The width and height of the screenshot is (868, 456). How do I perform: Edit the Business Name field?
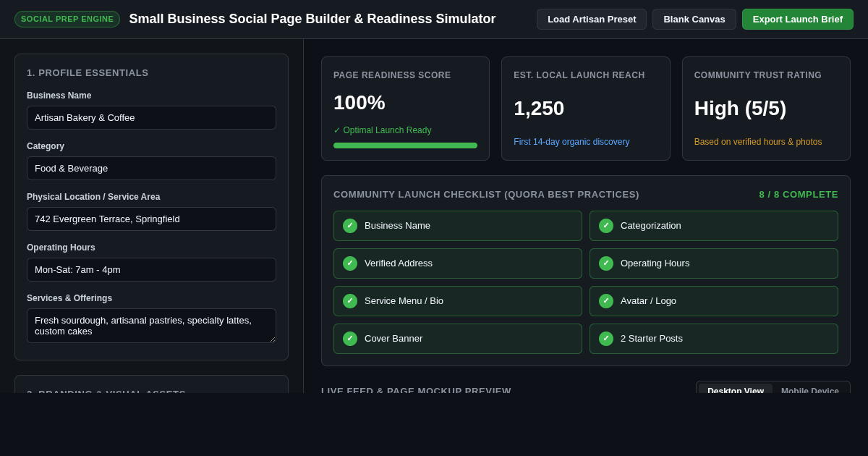[151, 117]
